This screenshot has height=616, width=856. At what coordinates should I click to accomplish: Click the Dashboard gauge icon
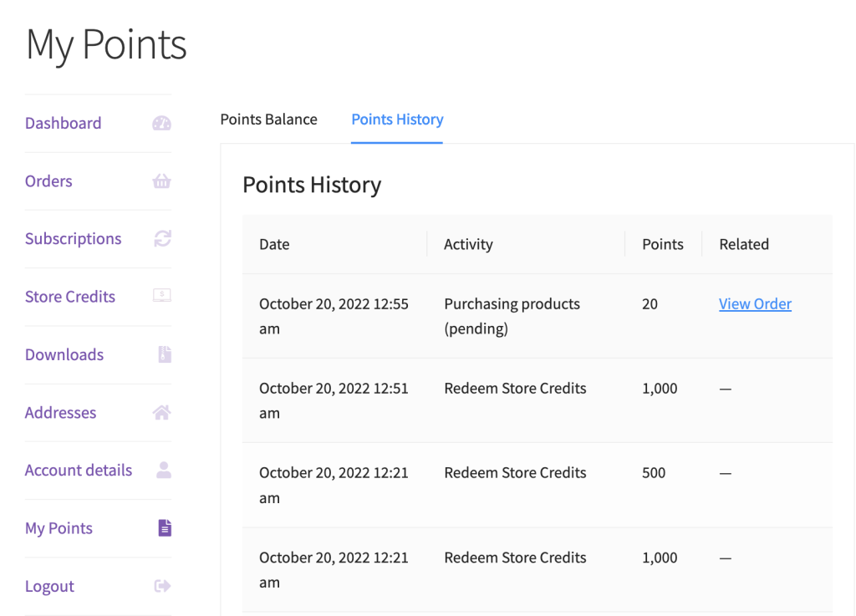pos(161,124)
